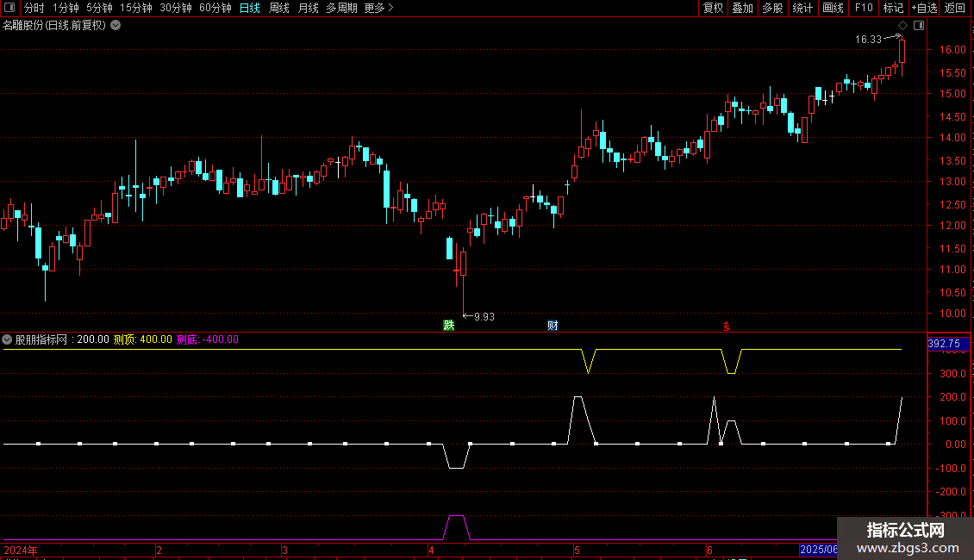This screenshot has height=560, width=974.
Task: Click the 2024年 label on the time axis
Action: (x=21, y=551)
